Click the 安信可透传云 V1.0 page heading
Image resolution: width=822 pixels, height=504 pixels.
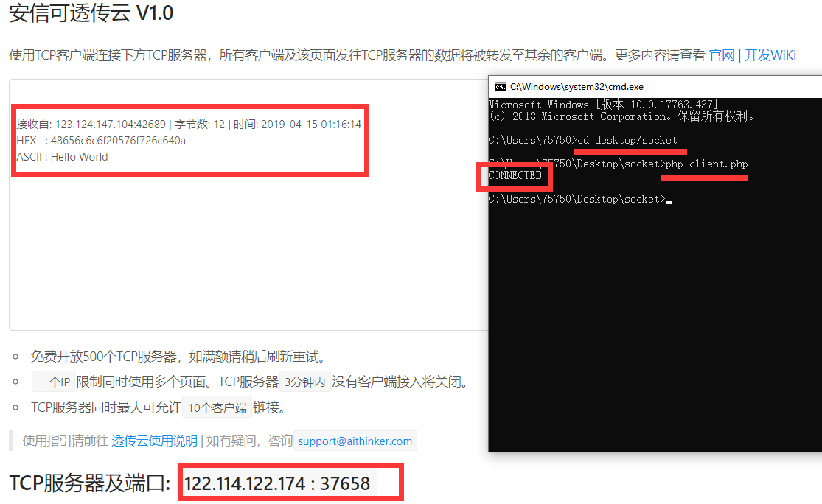click(91, 13)
